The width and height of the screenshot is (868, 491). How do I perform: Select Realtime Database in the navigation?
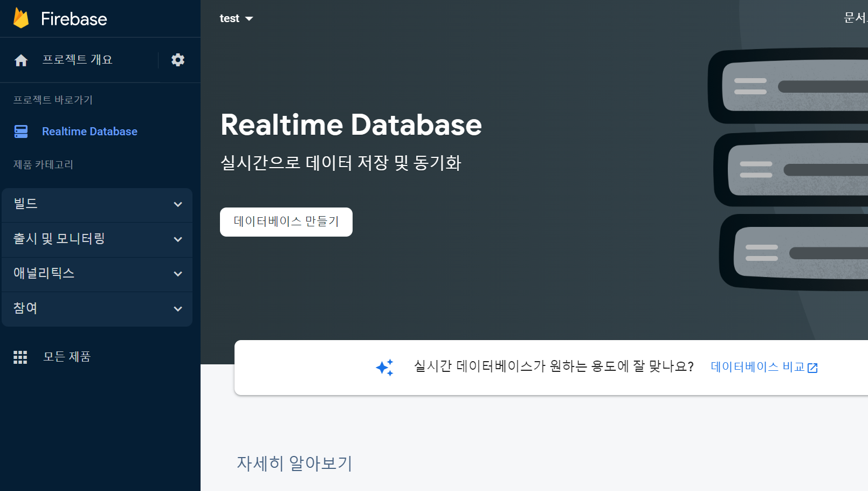tap(89, 132)
